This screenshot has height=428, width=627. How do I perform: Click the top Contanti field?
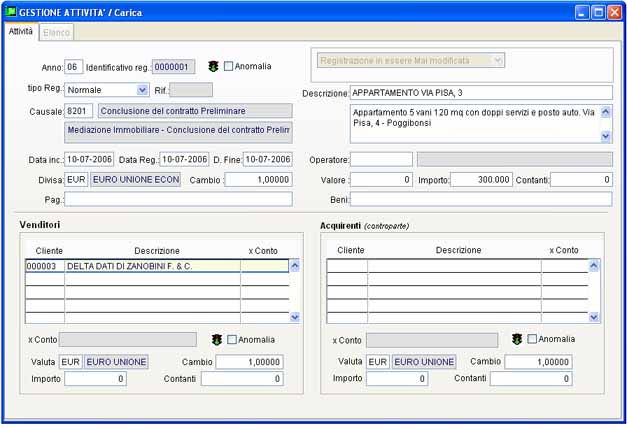tap(581, 180)
